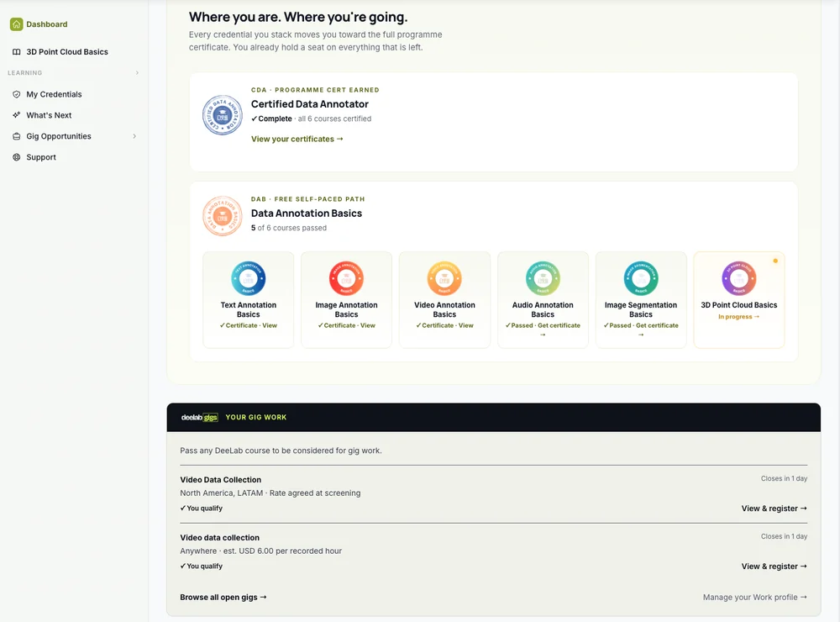Click the green Dashboard home icon
This screenshot has height=622, width=840.
click(17, 24)
